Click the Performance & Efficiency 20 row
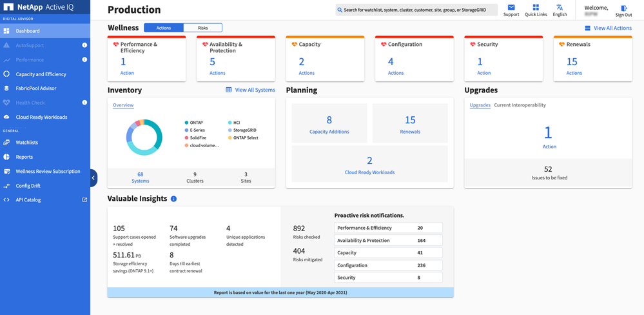Image resolution: width=644 pixels, height=315 pixels. (x=389, y=228)
